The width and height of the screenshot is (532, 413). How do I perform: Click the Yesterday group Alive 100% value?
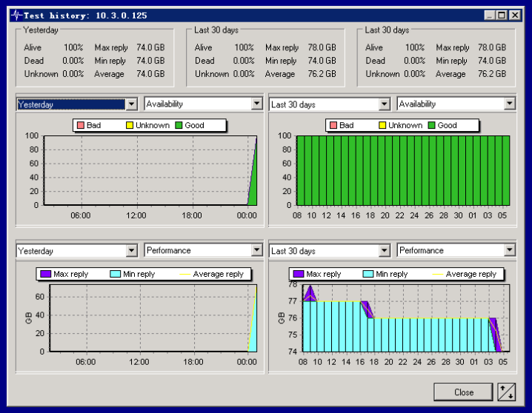point(73,47)
